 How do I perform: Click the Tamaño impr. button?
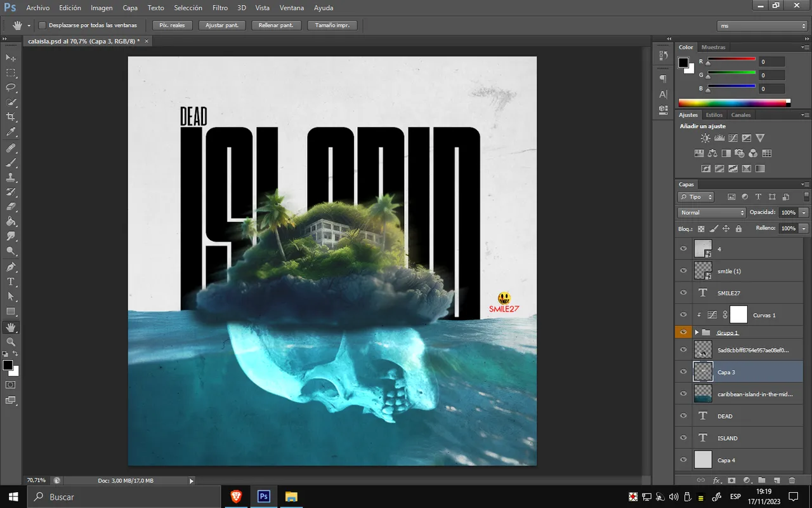[332, 25]
